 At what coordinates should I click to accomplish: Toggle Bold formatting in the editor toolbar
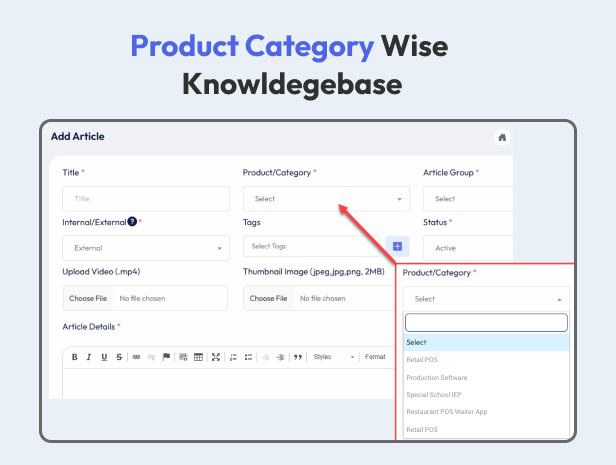75,357
